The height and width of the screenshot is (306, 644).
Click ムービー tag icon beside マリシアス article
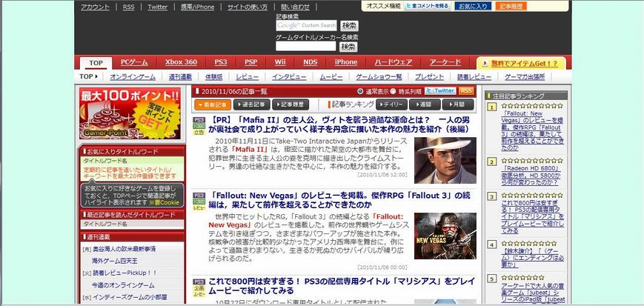[x=199, y=294]
